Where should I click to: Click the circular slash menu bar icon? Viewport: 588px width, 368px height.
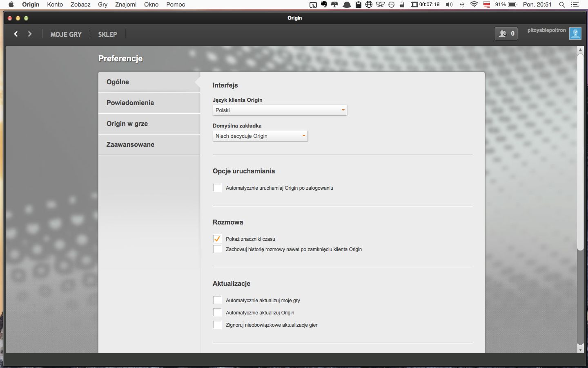pos(391,4)
